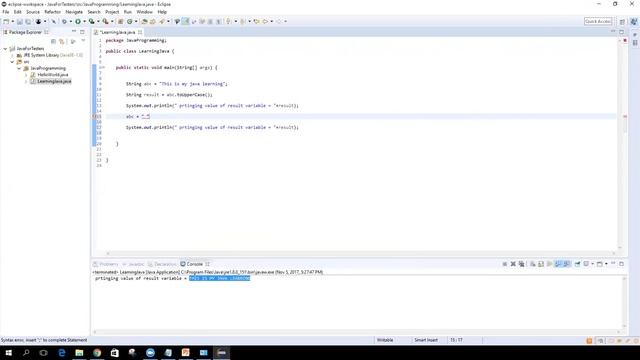
Task: Minimize the Package Explorer view
Action: (74, 32)
